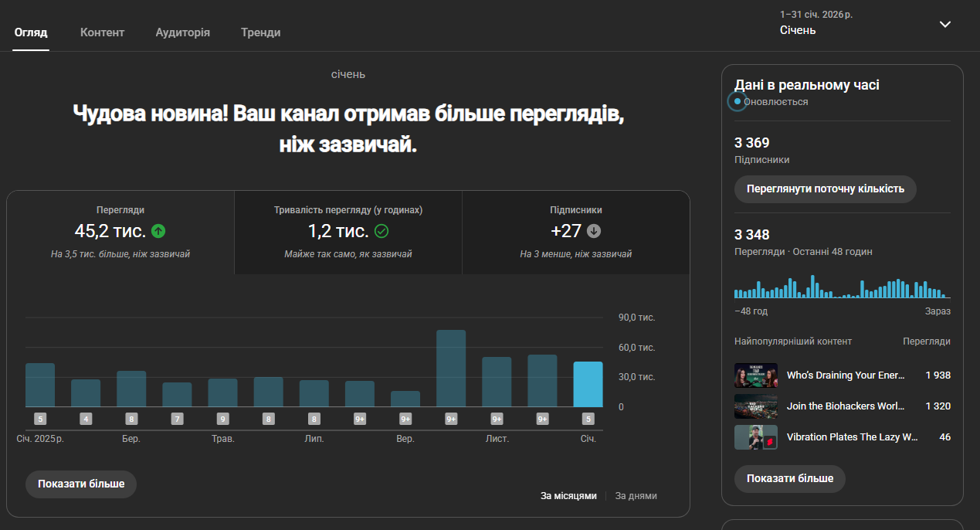Click the На 3 менше, ніж зазвичай text

576,254
